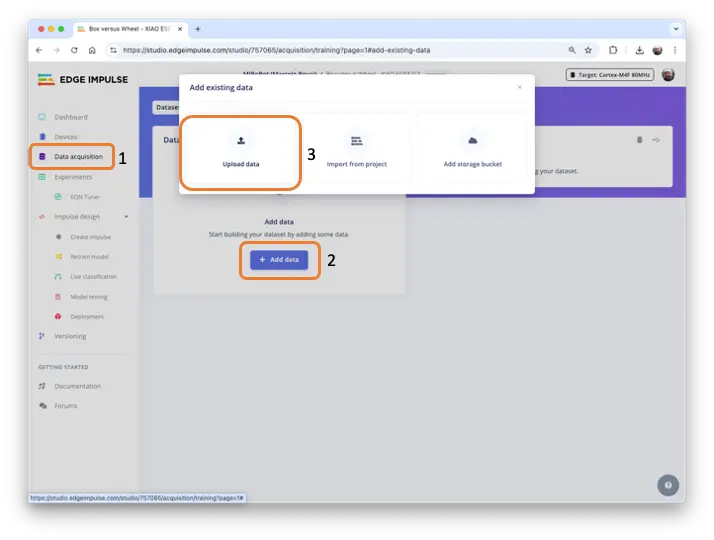Screen dimensions: 714x540
Task: Click the browser address bar
Action: pyautogui.click(x=330, y=49)
